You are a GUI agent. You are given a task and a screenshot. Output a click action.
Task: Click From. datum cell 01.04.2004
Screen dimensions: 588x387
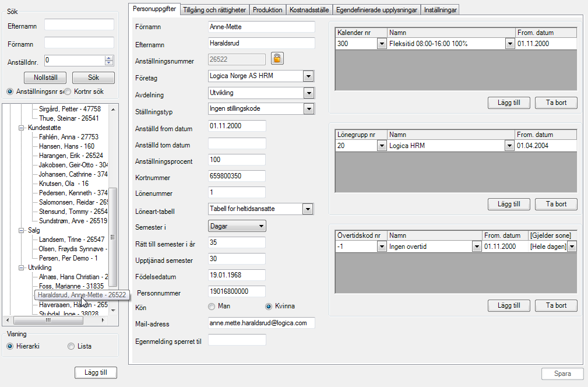click(x=545, y=146)
